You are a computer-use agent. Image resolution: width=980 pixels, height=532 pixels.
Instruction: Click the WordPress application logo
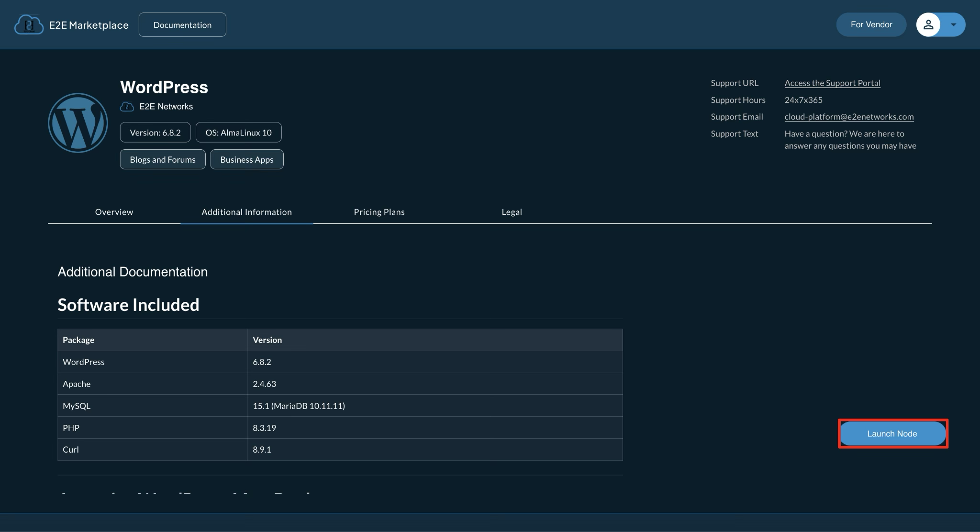[78, 122]
